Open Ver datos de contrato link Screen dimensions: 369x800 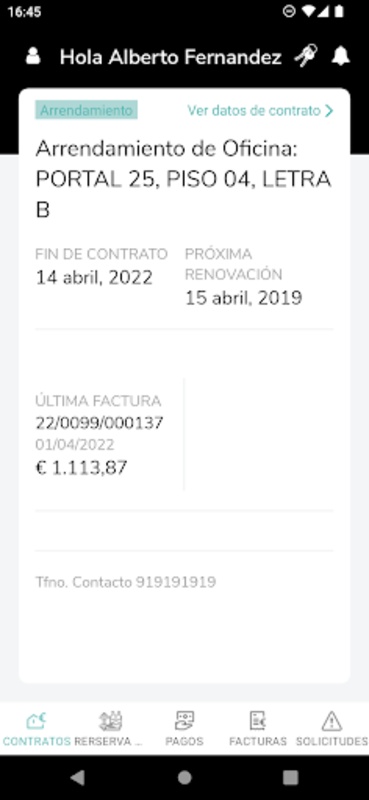click(x=254, y=111)
